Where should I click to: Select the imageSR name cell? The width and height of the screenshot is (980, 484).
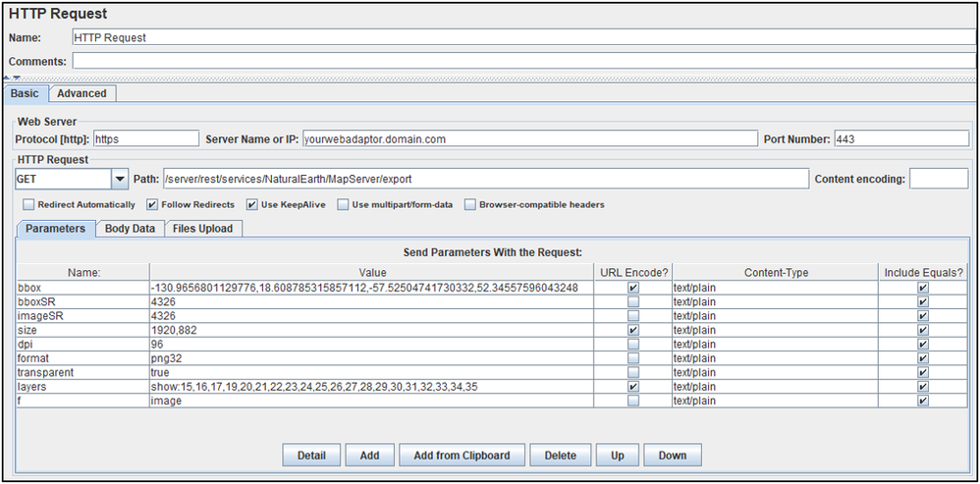(x=82, y=316)
